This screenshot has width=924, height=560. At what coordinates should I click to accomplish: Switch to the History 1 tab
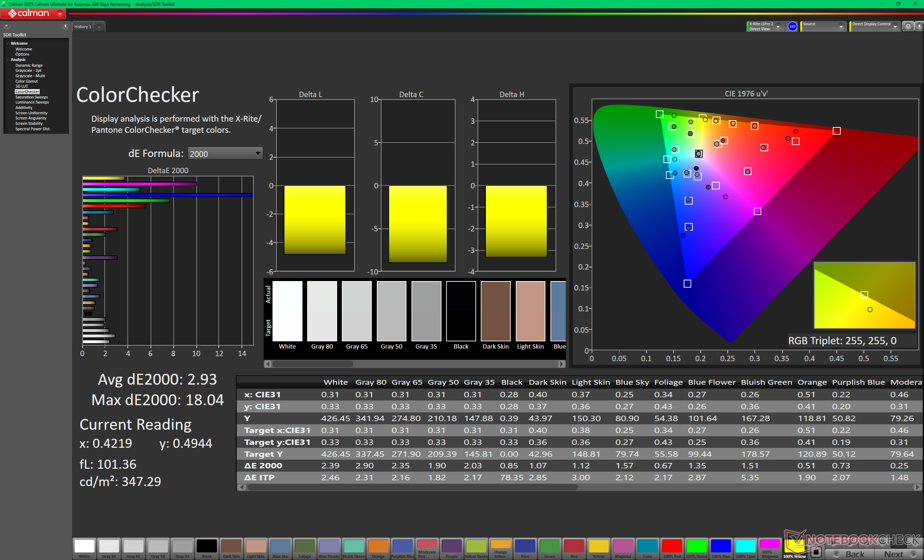(x=83, y=27)
